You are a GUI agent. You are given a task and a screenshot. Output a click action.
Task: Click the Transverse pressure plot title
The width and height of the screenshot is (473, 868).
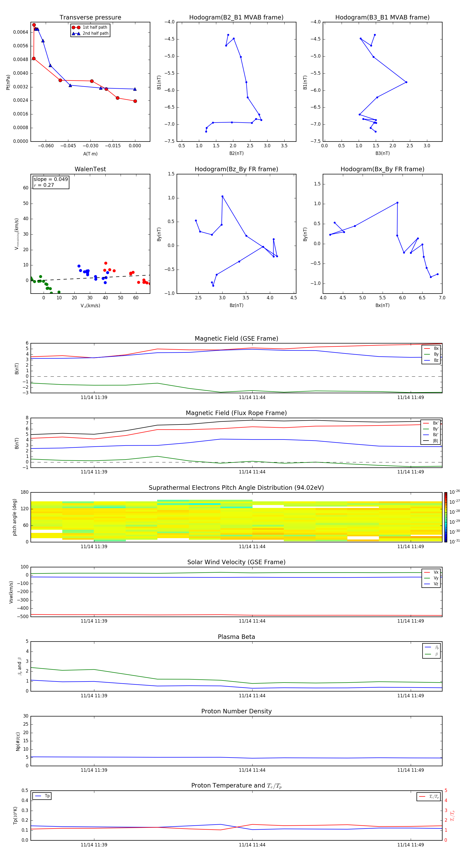pyautogui.click(x=90, y=18)
